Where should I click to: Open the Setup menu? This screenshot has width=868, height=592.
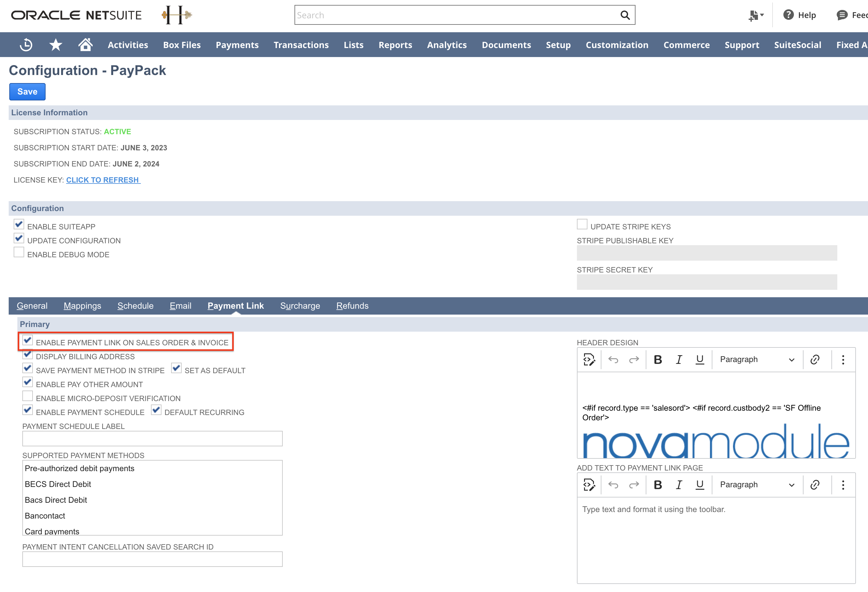point(558,45)
